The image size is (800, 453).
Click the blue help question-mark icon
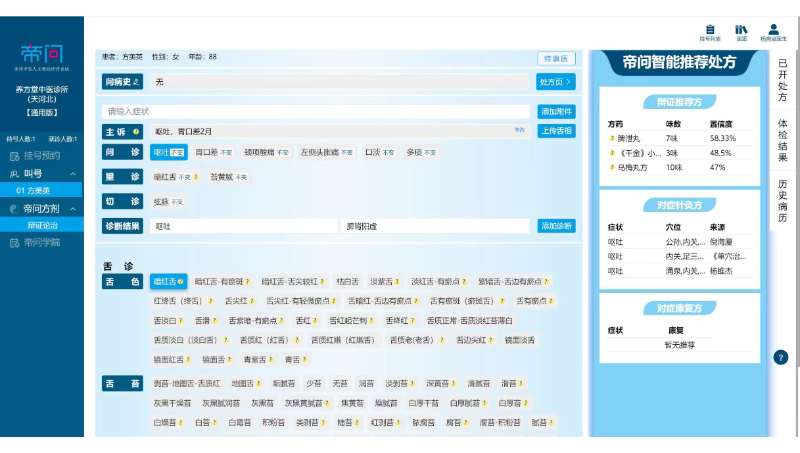(781, 358)
